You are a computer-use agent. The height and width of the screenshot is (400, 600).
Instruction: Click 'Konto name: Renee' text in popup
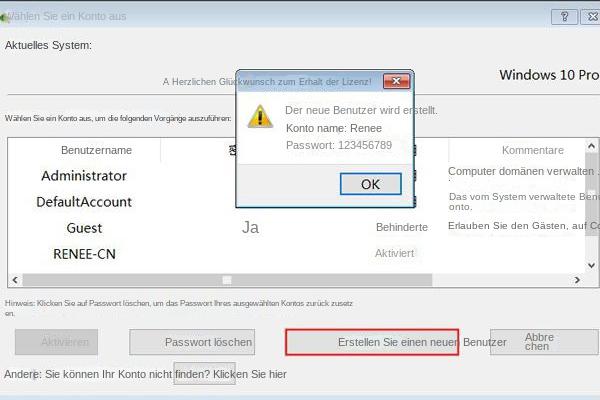[334, 128]
